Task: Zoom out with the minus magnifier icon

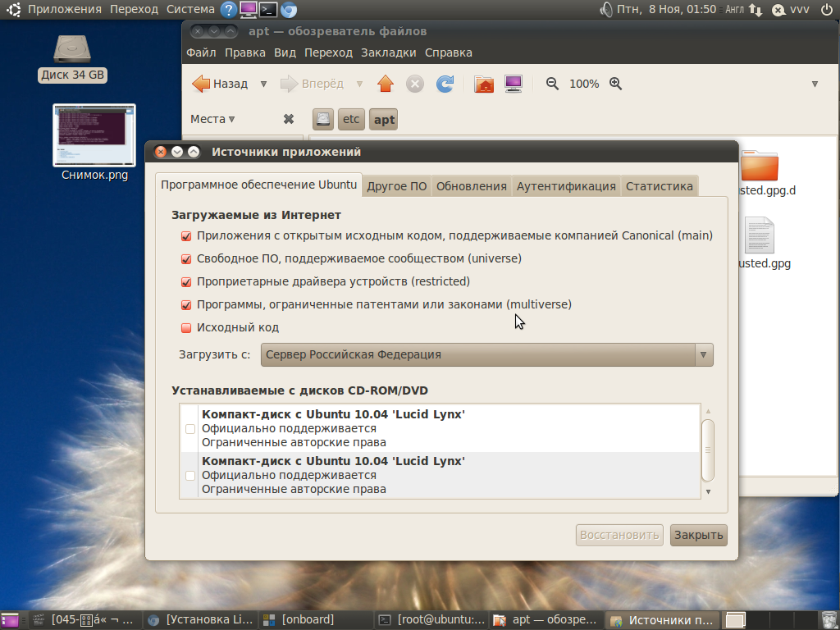Action: click(552, 84)
